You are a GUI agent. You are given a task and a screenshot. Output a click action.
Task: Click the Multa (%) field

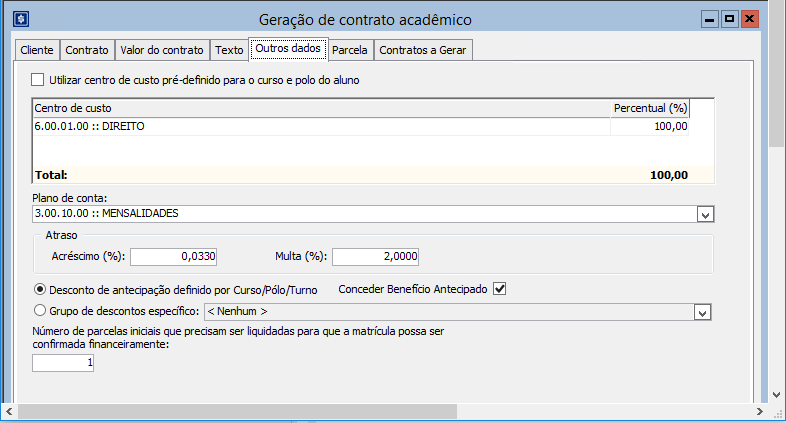point(375,256)
